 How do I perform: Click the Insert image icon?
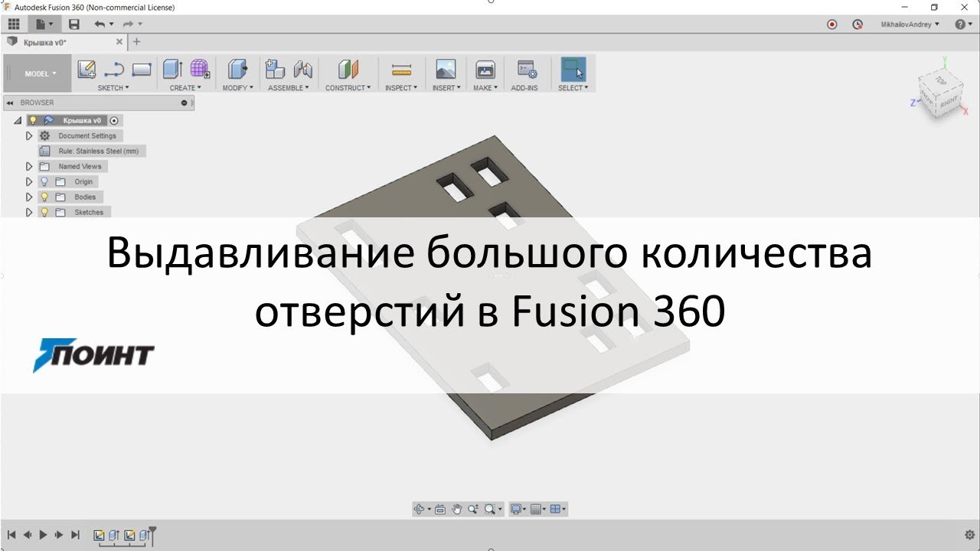[446, 70]
